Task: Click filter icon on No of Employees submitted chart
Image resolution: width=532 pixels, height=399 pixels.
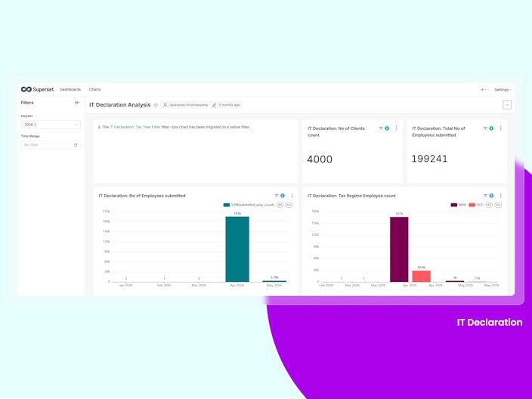Action: point(276,196)
